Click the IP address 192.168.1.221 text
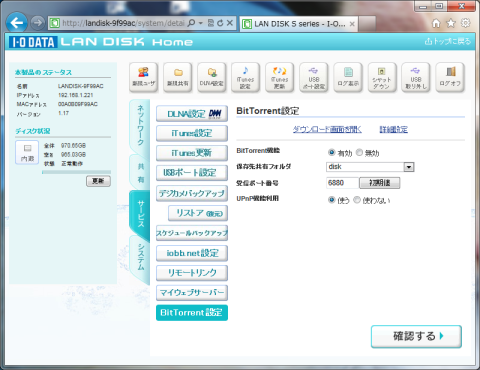The height and width of the screenshot is (370, 480). 76,95
